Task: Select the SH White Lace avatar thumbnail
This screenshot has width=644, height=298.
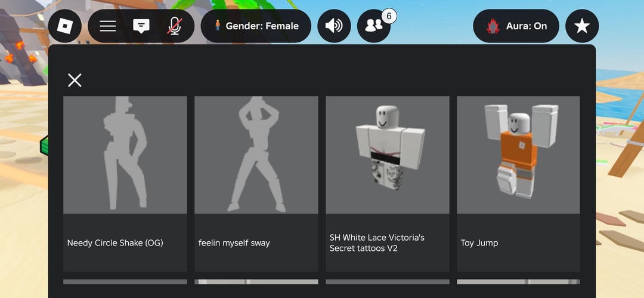Action: click(x=387, y=155)
